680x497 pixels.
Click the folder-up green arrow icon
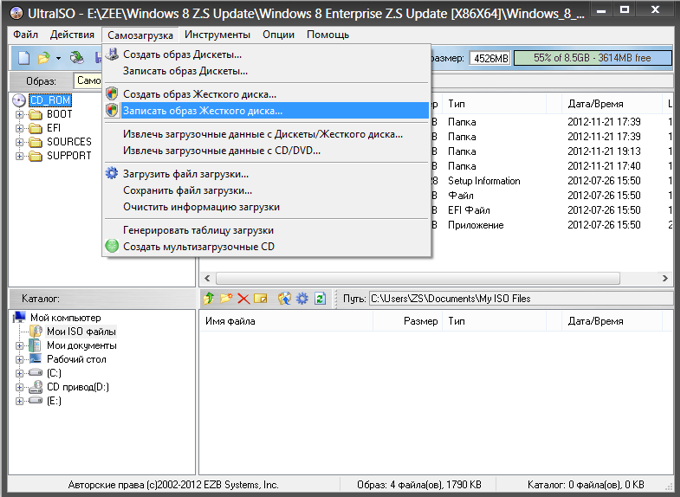click(x=209, y=298)
